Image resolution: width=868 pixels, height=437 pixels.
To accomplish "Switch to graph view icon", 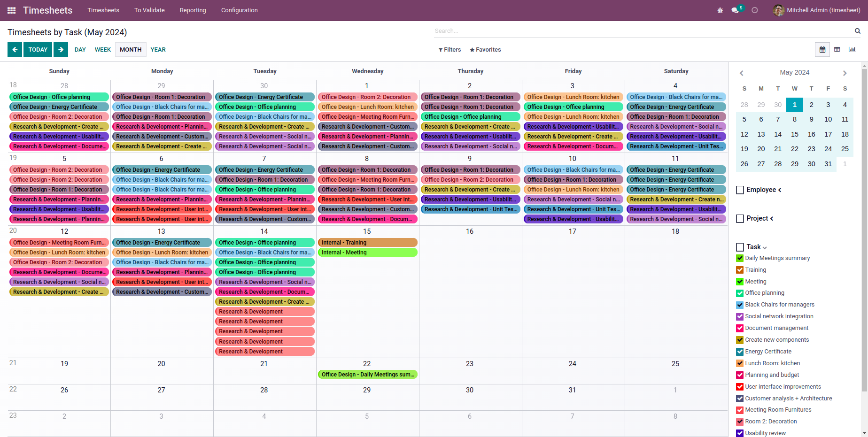I will coord(852,50).
